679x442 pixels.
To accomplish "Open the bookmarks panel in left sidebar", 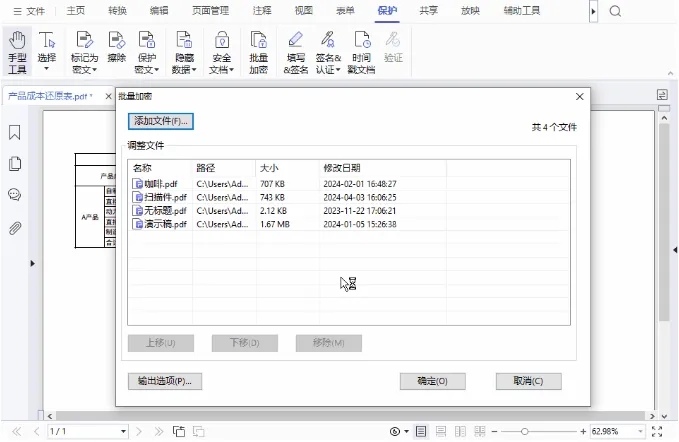I will pos(15,132).
